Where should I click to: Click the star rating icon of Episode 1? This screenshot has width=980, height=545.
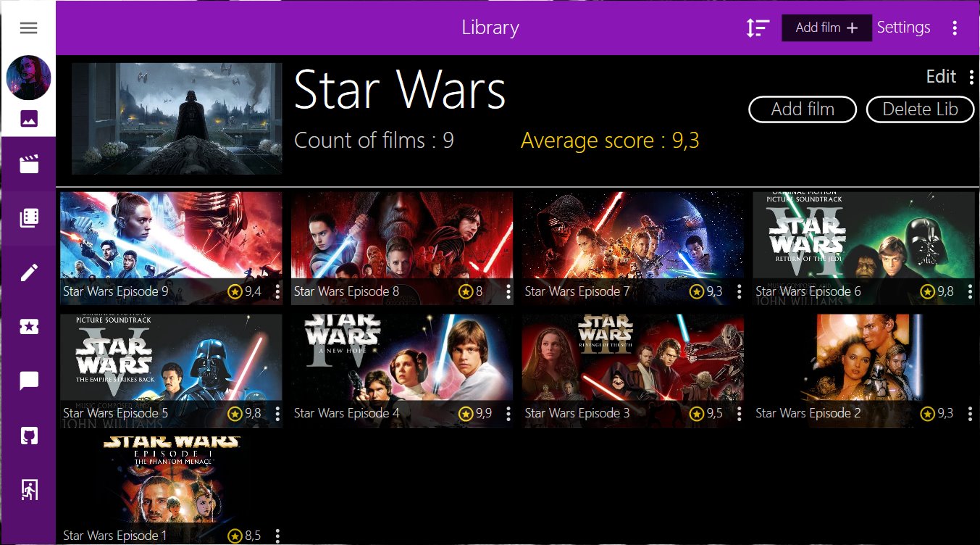[x=235, y=536]
